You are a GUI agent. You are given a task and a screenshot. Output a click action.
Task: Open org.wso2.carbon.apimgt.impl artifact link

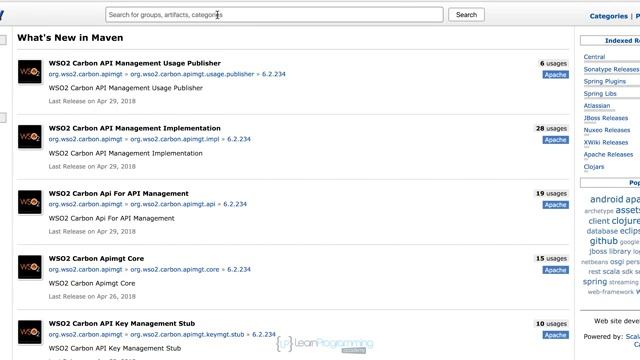click(x=175, y=139)
